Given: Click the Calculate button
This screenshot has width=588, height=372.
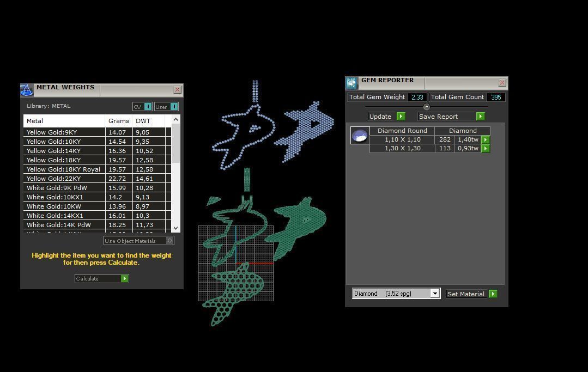Looking at the screenshot, I should (101, 279).
